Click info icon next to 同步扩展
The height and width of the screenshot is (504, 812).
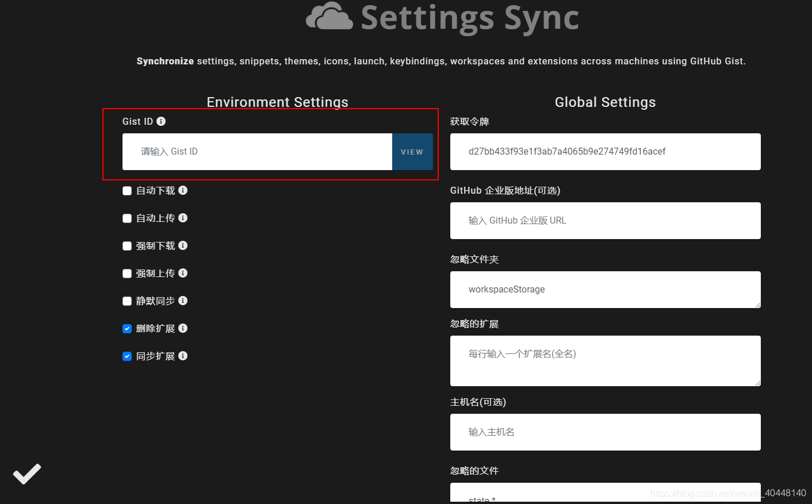[x=183, y=356]
